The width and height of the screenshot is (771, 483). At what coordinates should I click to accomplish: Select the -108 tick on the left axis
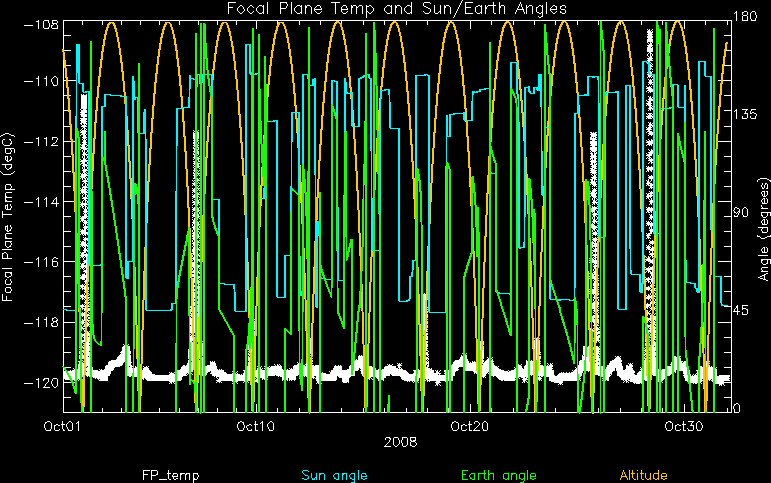coord(42,24)
